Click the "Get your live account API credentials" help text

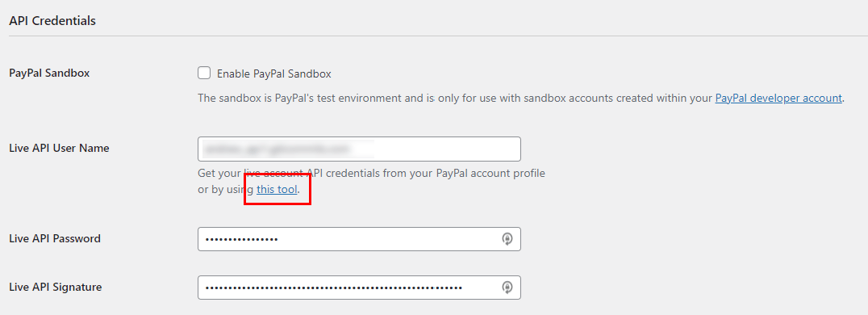click(x=371, y=182)
